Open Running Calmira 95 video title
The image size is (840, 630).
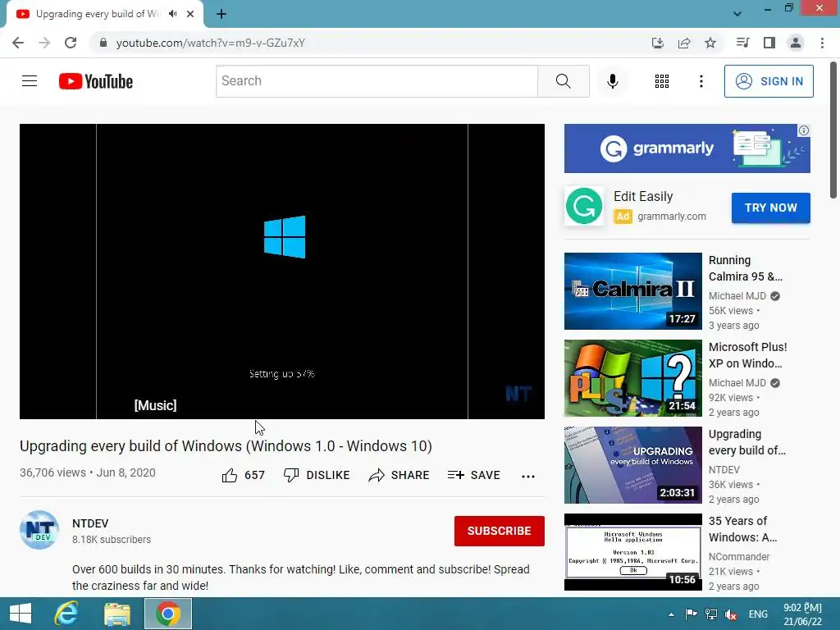[x=745, y=268]
